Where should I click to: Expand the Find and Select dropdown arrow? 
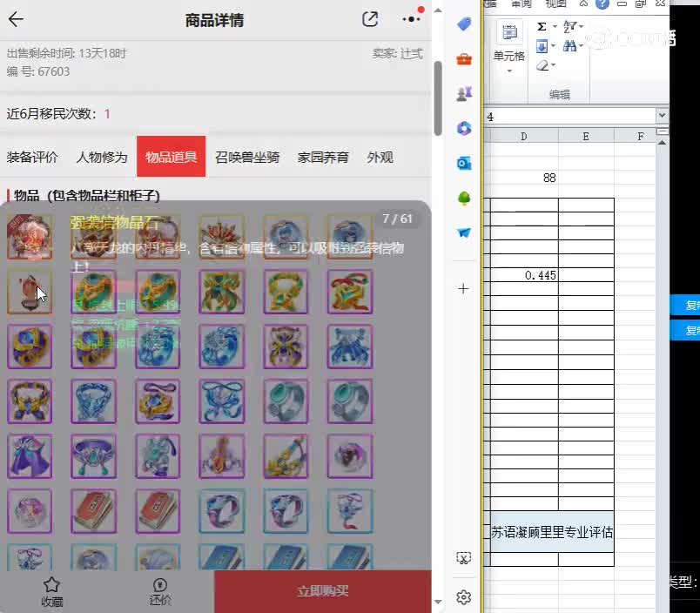[581, 46]
